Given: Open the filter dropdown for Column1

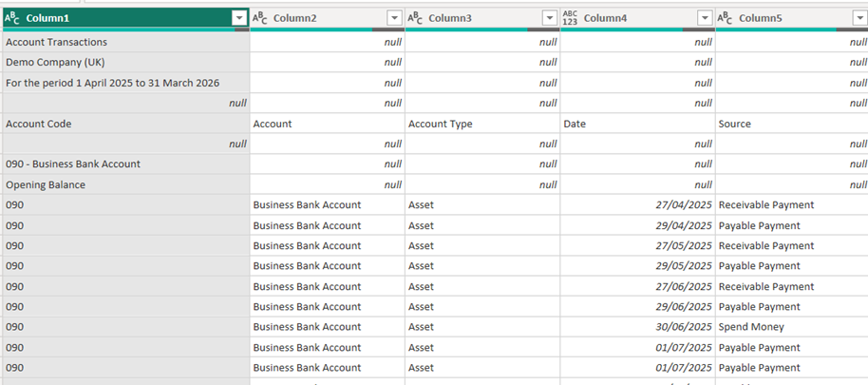Looking at the screenshot, I should coord(239,18).
